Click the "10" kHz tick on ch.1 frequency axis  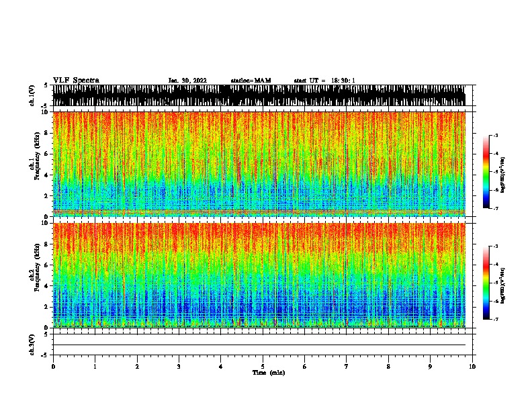pos(45,112)
